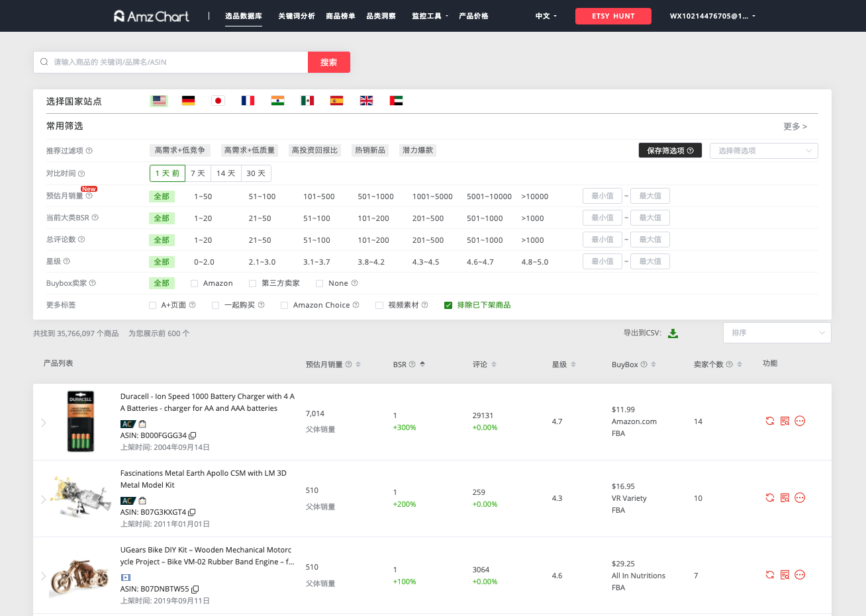Select the France flag site
This screenshot has width=866, height=616.
coord(248,101)
